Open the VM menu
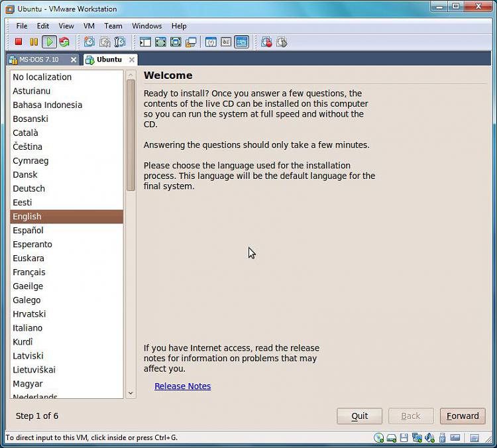The height and width of the screenshot is (448, 497). [x=89, y=26]
